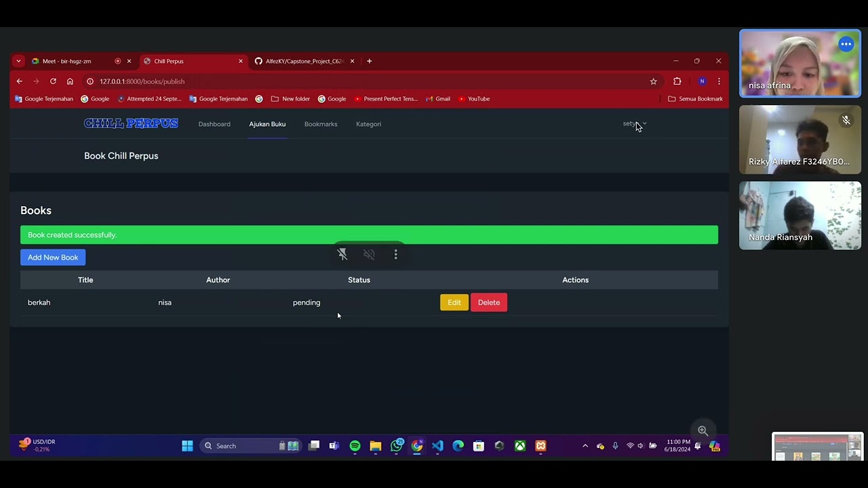Viewport: 868px width, 488px height.
Task: Click the pending status cell
Action: tap(307, 302)
